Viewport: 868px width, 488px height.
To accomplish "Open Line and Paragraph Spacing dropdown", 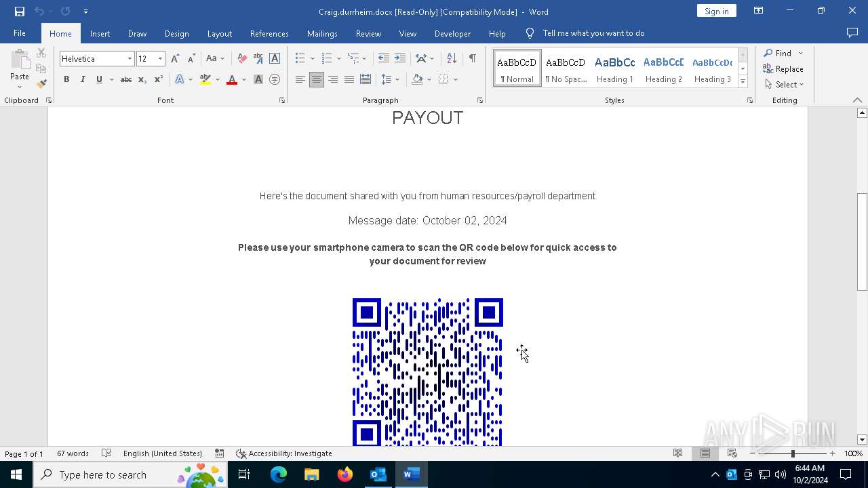I will [x=391, y=79].
